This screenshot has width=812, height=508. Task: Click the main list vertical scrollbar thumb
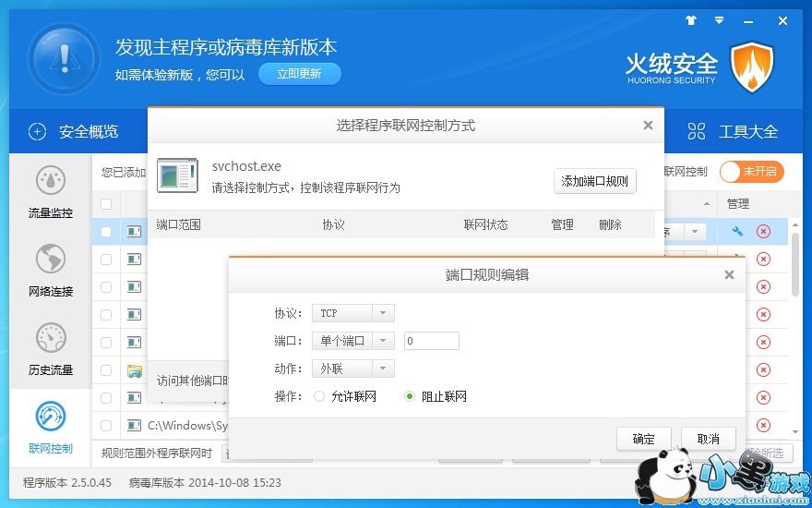point(795,264)
